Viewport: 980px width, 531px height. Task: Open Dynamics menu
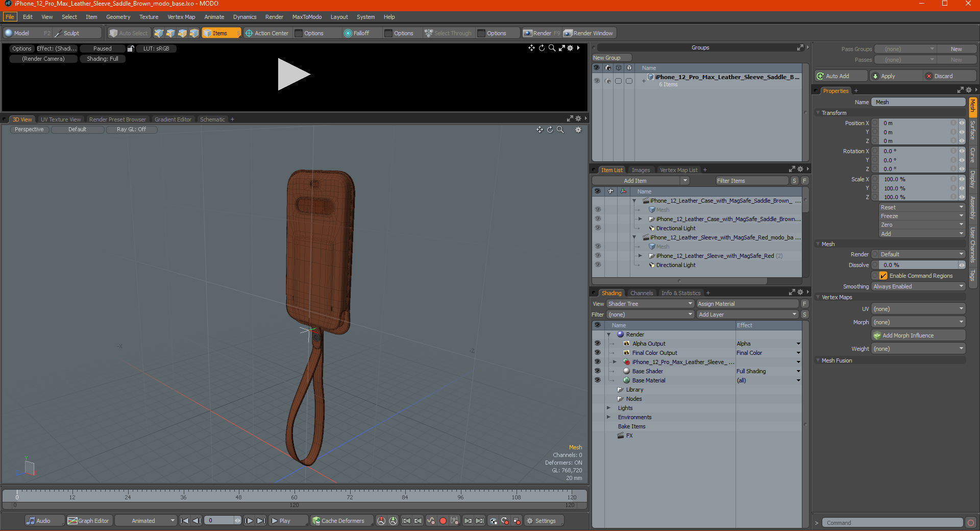click(244, 17)
